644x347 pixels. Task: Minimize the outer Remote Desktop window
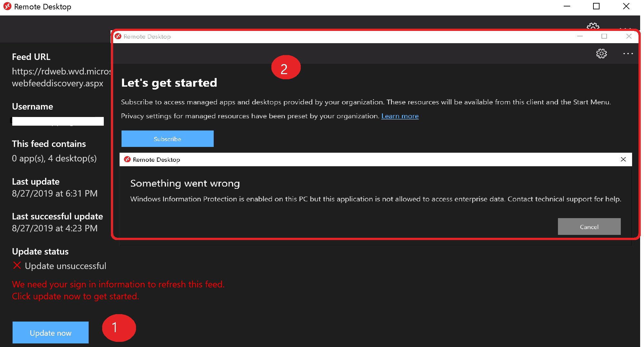click(x=567, y=6)
